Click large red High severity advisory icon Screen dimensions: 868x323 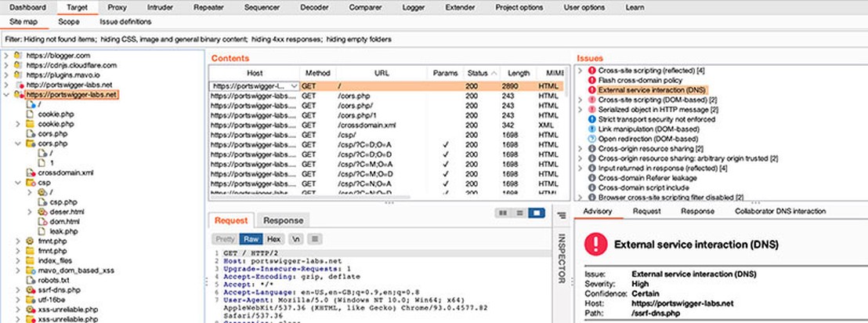596,244
